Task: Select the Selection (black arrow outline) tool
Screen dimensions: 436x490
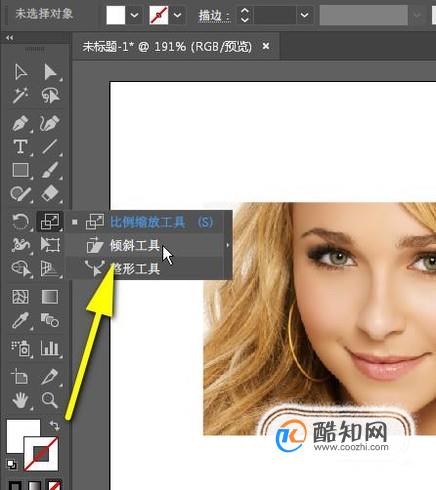Action: [21, 72]
